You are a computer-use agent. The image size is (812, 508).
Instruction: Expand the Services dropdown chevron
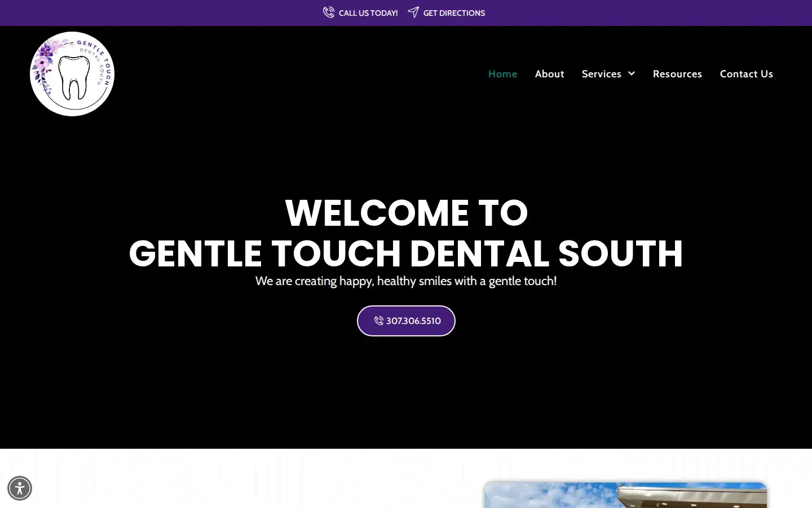[x=632, y=74]
